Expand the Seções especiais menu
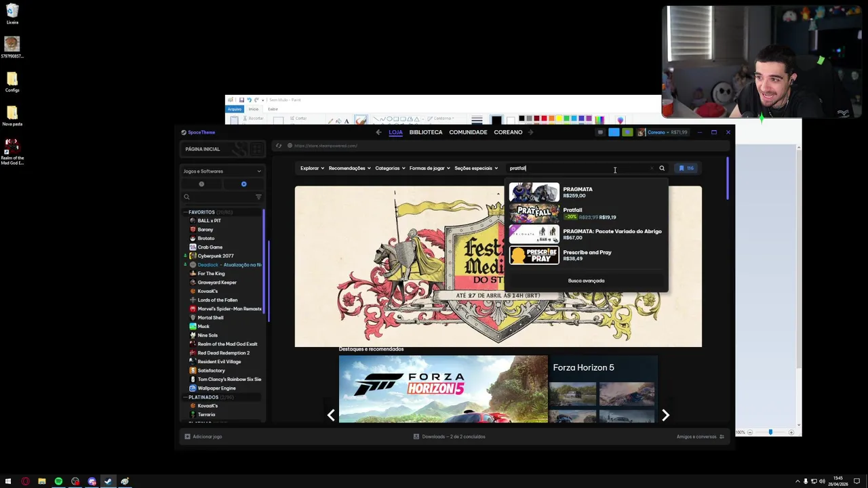This screenshot has width=868, height=488. pos(476,168)
